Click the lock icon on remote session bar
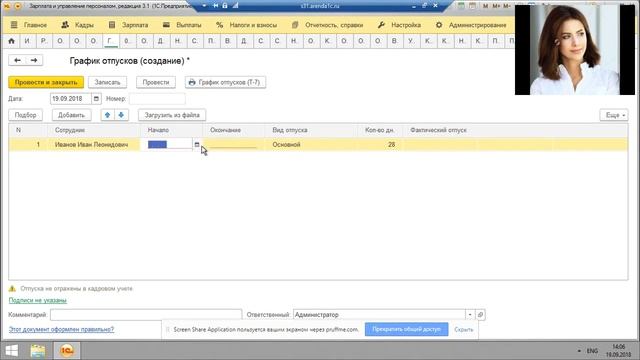640x360 pixels. [225, 6]
